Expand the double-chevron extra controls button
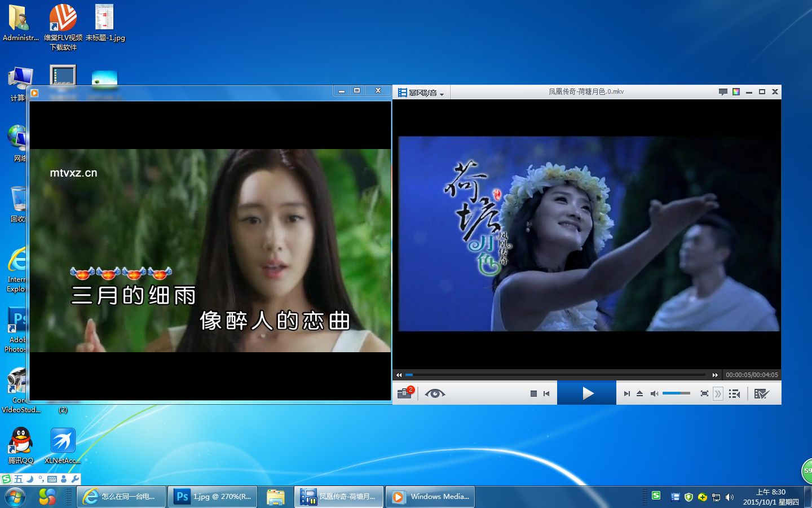 tap(718, 393)
